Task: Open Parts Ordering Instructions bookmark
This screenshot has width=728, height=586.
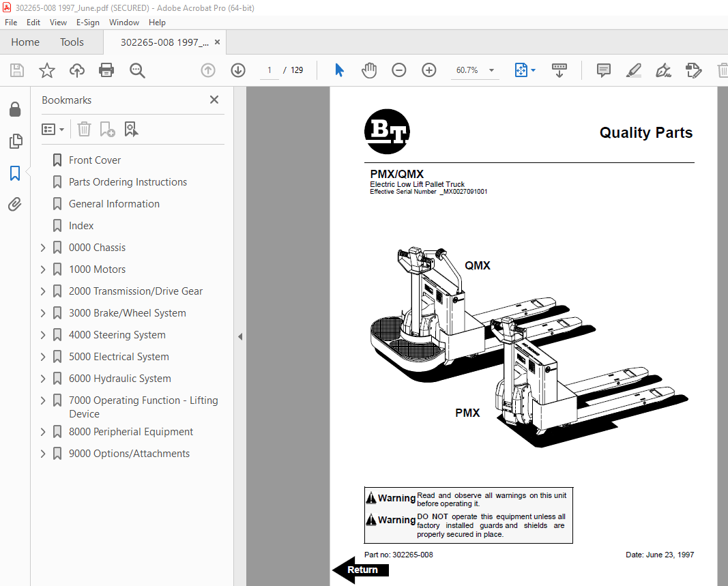Action: coord(128,182)
